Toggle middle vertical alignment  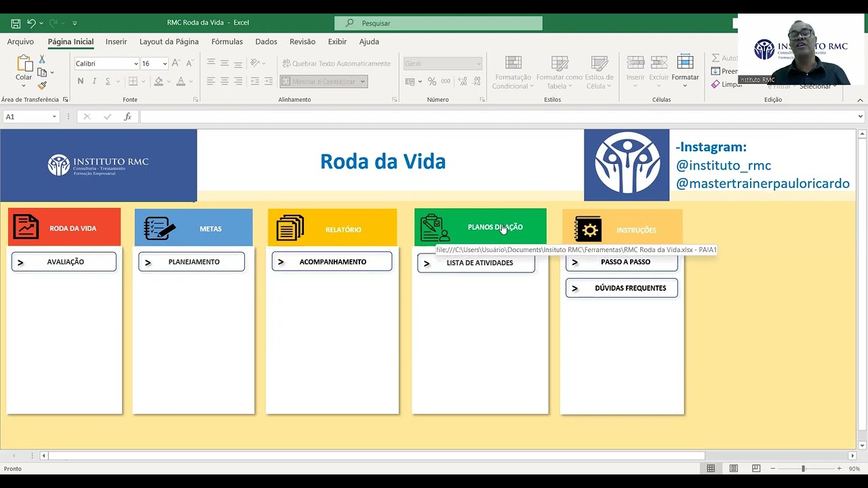click(x=224, y=62)
